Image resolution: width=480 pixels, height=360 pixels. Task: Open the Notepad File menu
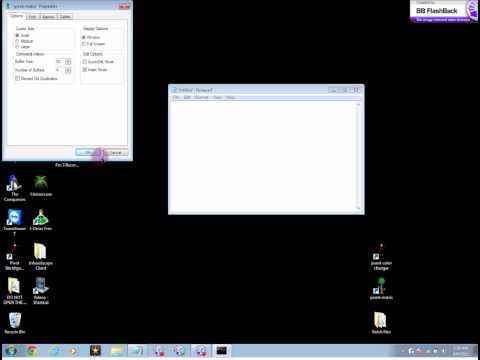point(176,97)
